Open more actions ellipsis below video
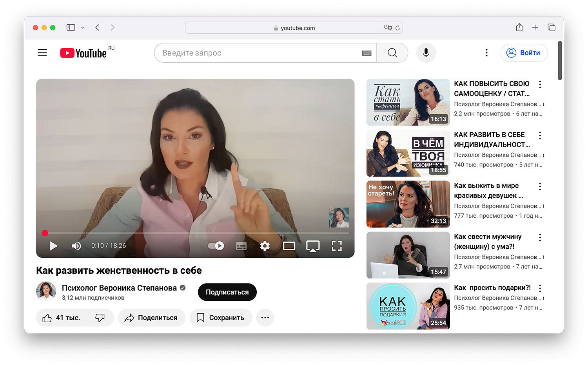 pos(265,318)
